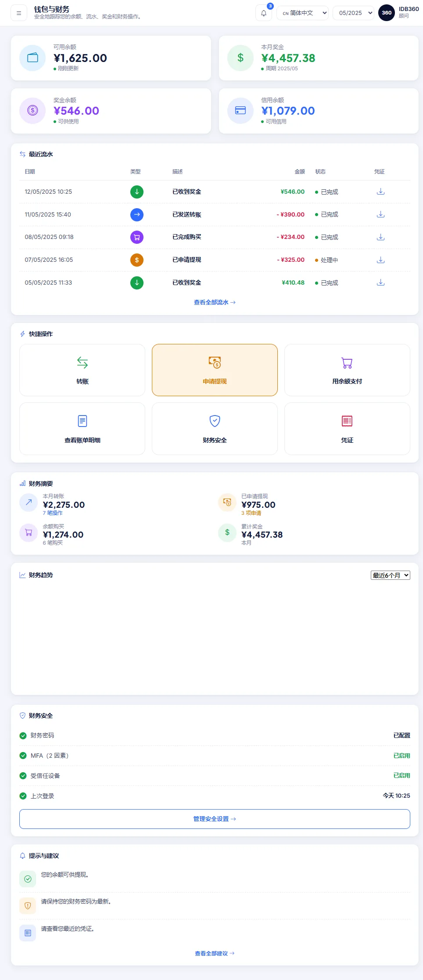
Task: Click the coin icon in 奖金余额 card
Action: click(x=32, y=111)
